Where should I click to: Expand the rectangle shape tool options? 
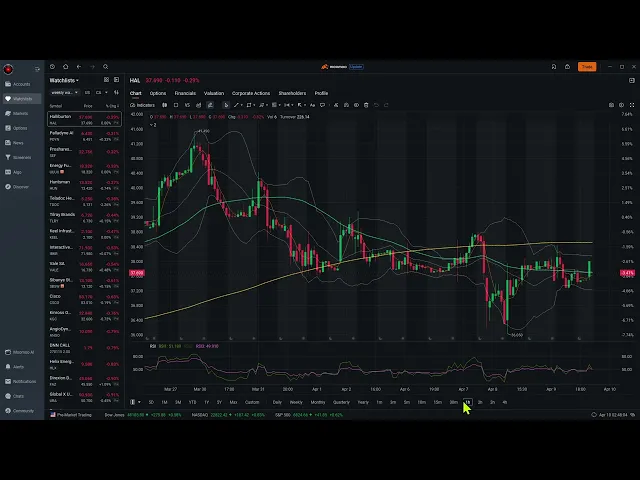253,105
